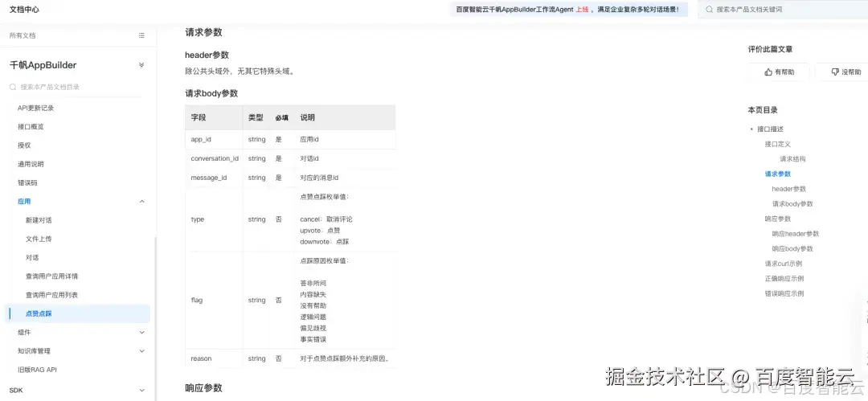Open 错误码 page
Screen dimensions: 868x401
[x=27, y=182]
